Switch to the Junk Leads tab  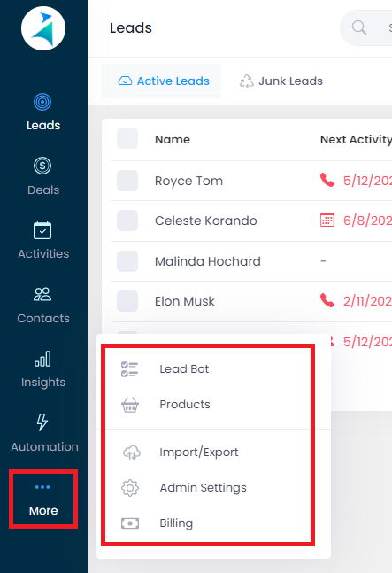tap(281, 81)
